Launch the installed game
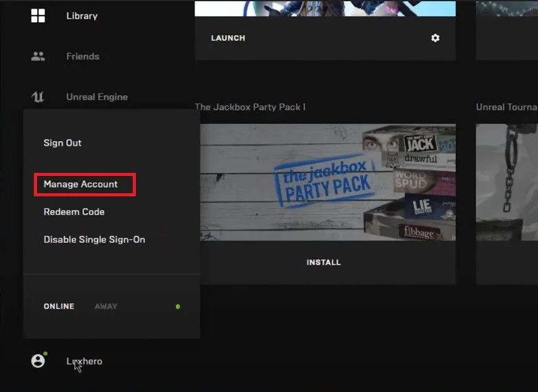 coord(228,38)
